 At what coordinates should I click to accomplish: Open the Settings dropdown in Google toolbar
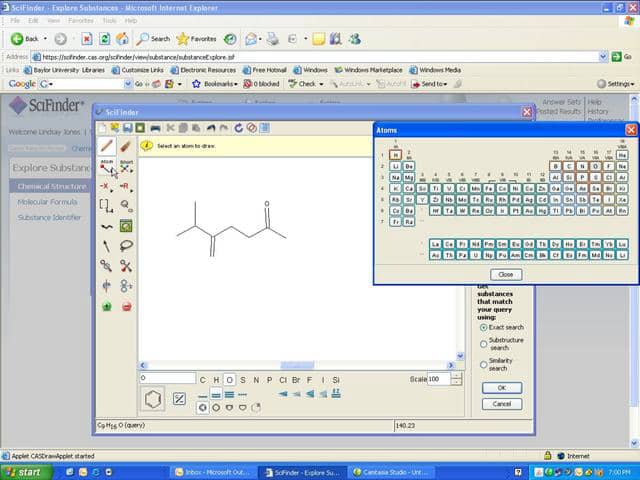[x=616, y=84]
